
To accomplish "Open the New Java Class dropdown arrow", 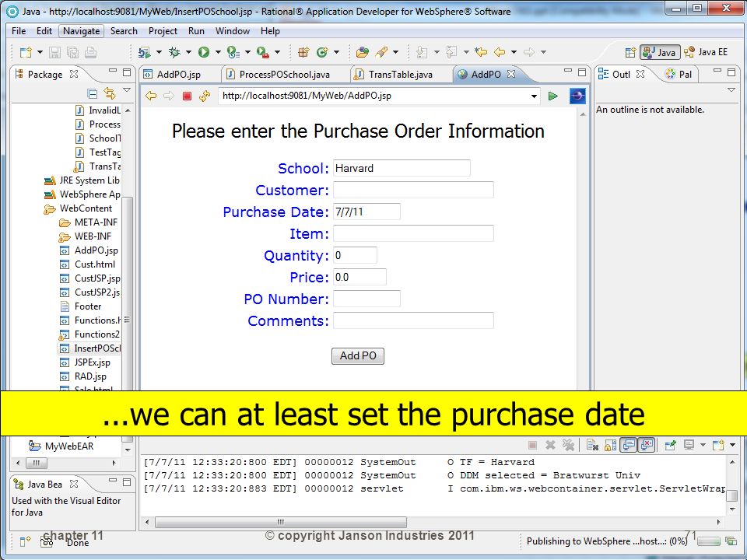I will click(336, 52).
